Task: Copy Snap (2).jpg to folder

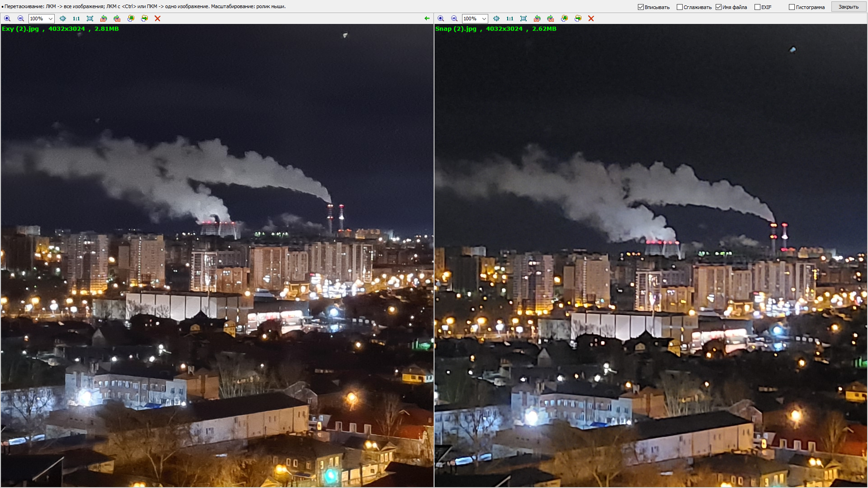Action: tap(564, 19)
